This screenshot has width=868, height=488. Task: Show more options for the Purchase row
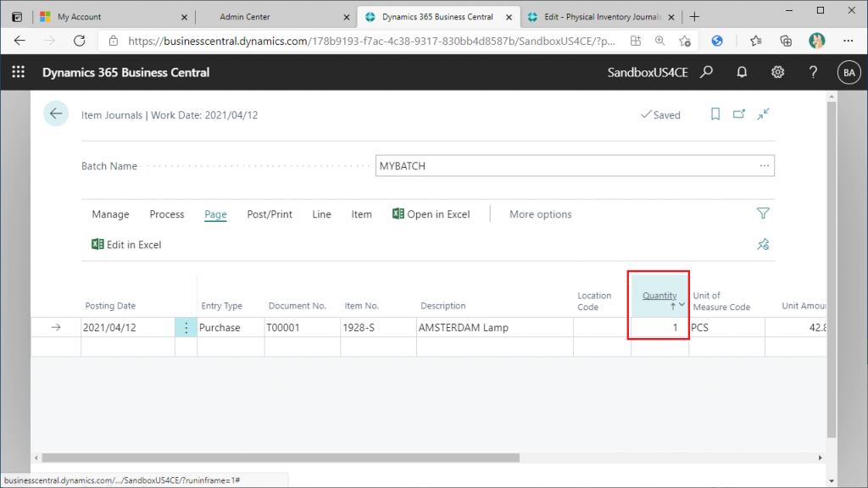[x=186, y=328]
